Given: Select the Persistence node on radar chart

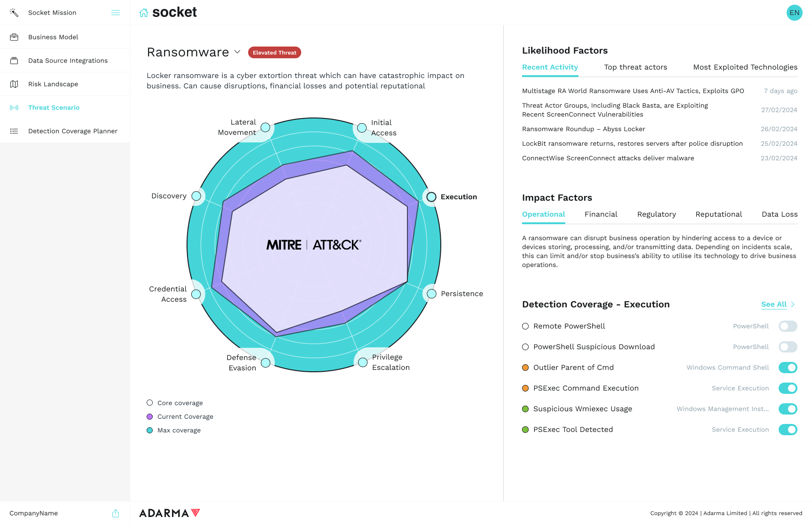Looking at the screenshot, I should point(431,294).
